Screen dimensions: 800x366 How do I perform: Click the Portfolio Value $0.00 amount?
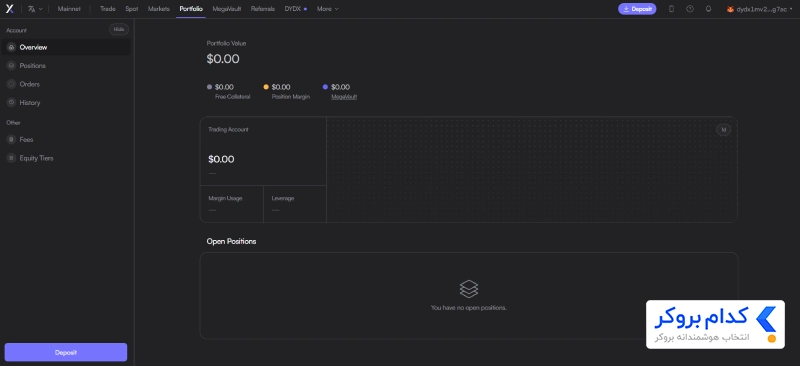pyautogui.click(x=223, y=59)
